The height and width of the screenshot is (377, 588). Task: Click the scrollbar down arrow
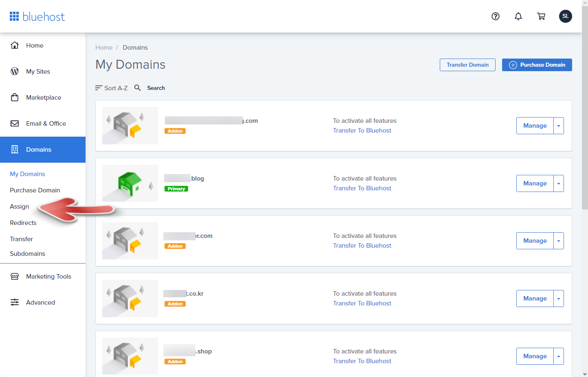(x=585, y=374)
